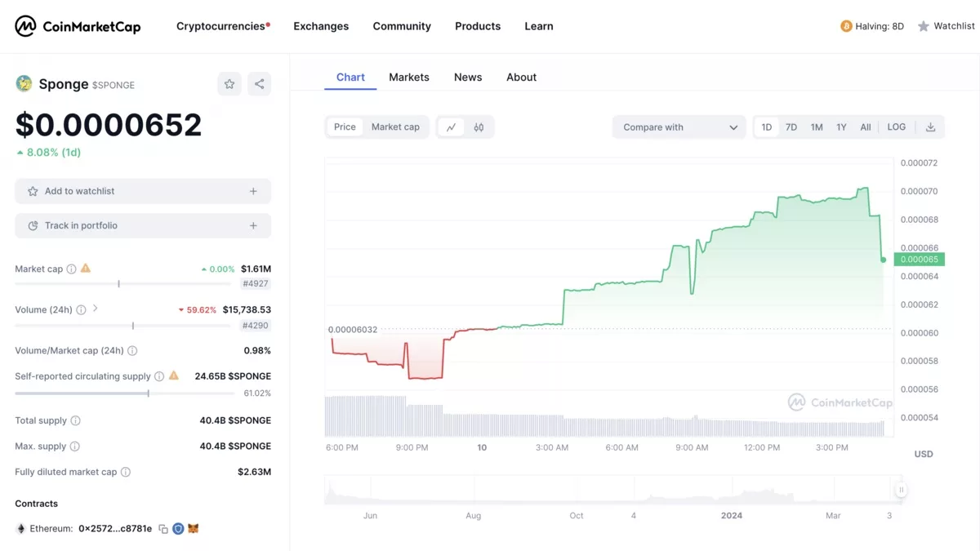
Task: Open the share icon next to Sponge
Action: [x=259, y=83]
